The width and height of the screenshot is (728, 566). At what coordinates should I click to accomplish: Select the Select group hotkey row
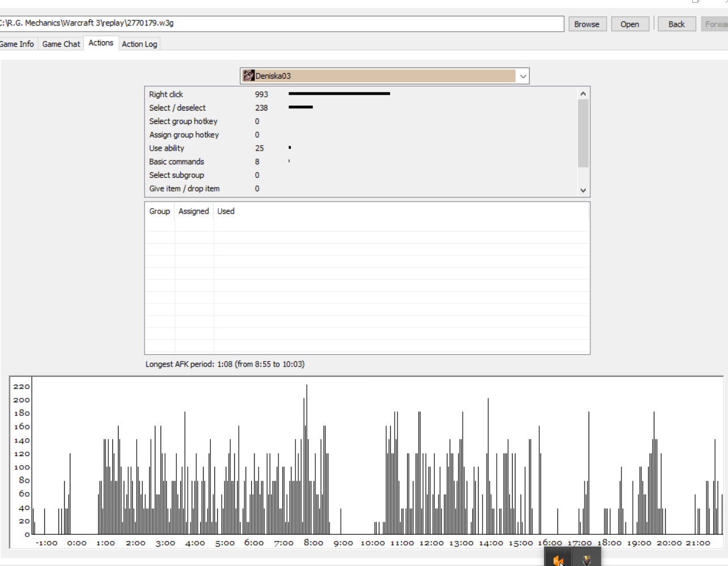point(361,121)
